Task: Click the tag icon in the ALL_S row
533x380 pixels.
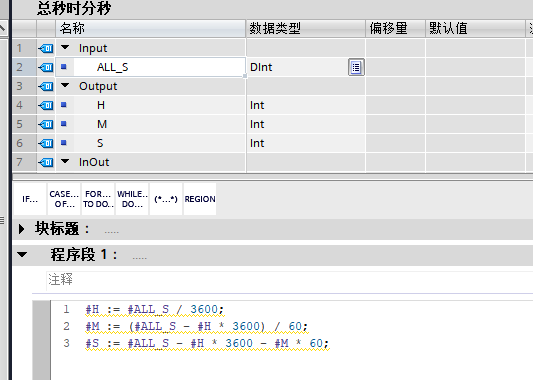Action: (46, 67)
